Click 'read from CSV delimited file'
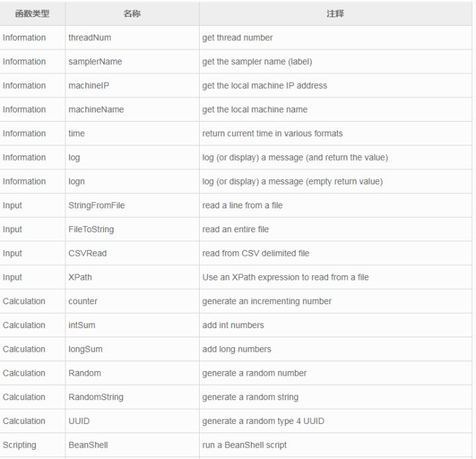Viewport: 476px width, 459px height. (256, 253)
